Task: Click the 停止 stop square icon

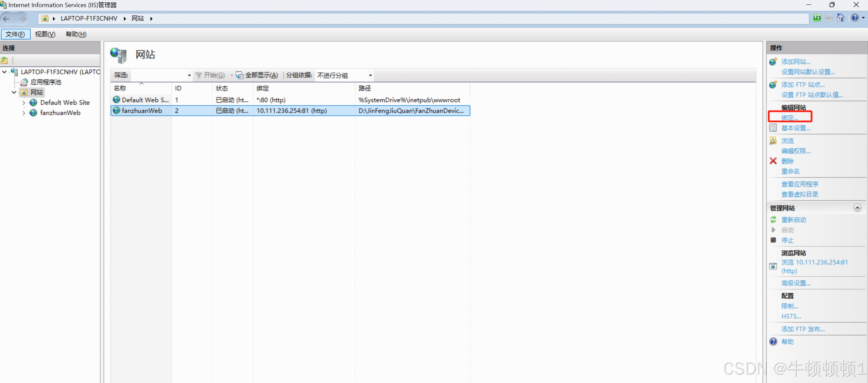Action: click(773, 240)
